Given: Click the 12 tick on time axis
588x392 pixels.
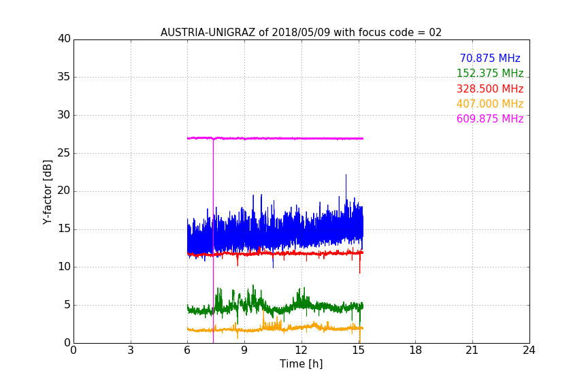Looking at the screenshot, I should click(301, 350).
